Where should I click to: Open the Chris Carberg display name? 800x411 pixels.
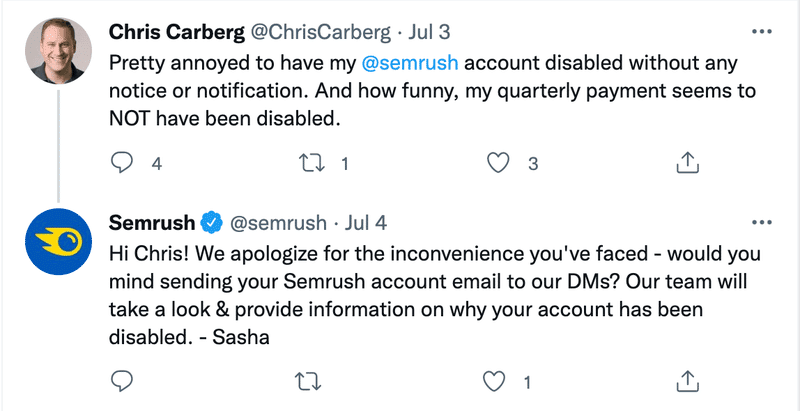tap(177, 32)
